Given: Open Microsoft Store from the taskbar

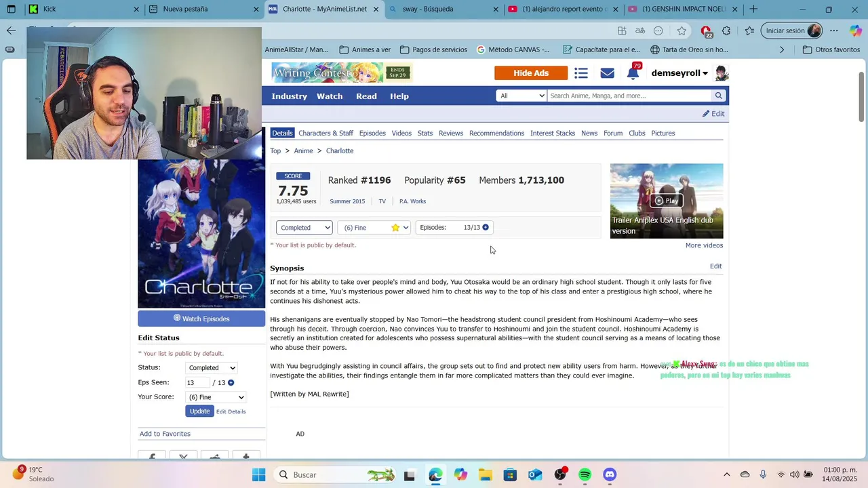Looking at the screenshot, I should (510, 474).
